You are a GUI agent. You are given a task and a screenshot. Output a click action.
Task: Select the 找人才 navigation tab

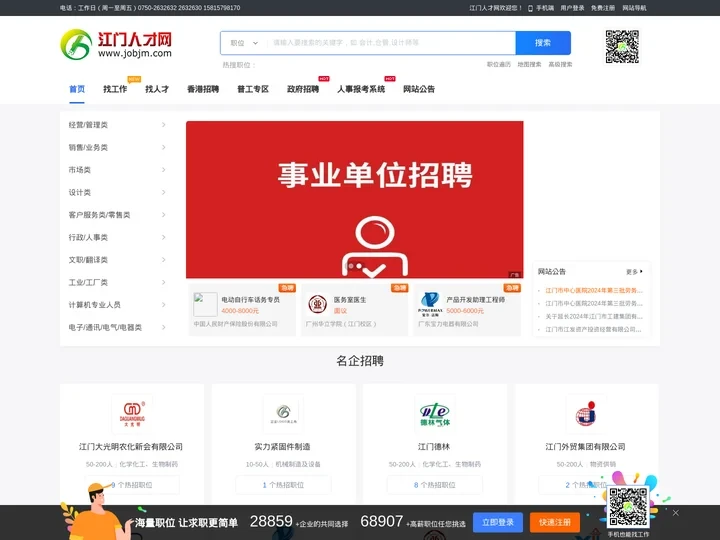[x=157, y=89]
